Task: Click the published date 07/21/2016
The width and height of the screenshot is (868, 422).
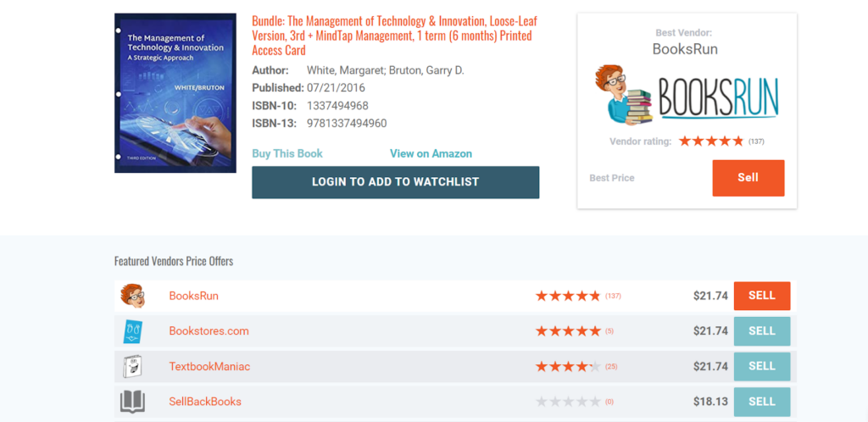Action: (x=336, y=88)
